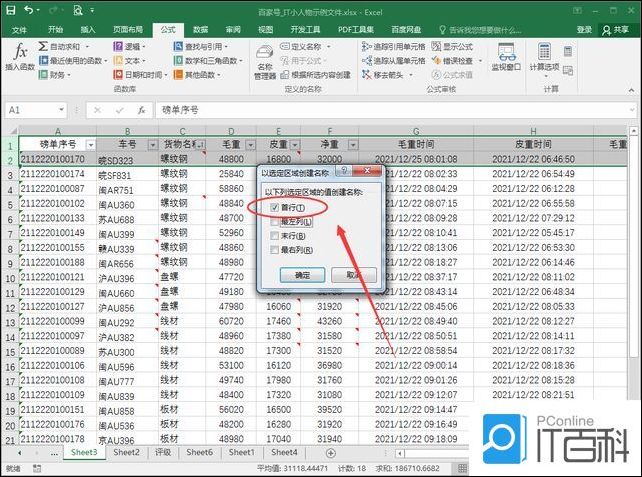Screen dimensions: 642x477
Task: Click the 登录 (Sign in) link
Action: [584, 29]
